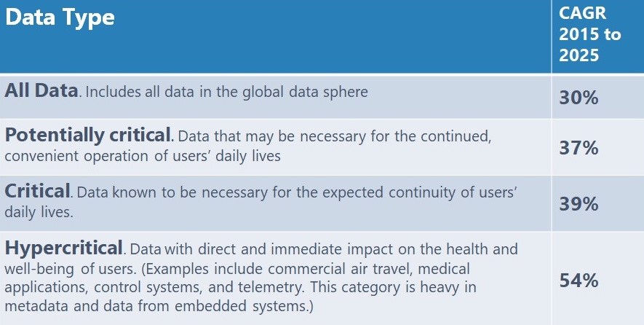Click the CAGR 2015 to 2025 header

click(x=589, y=34)
